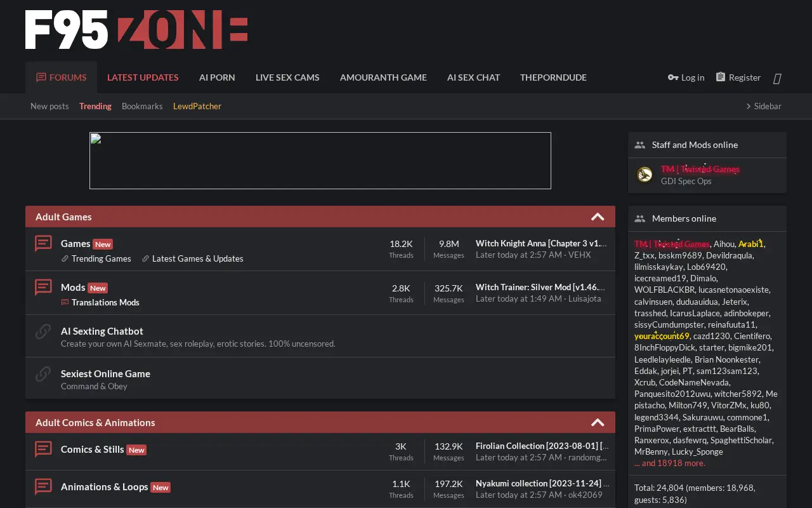Click the Staff and Mods online people icon
Viewport: 812px width, 508px height.
[639, 145]
